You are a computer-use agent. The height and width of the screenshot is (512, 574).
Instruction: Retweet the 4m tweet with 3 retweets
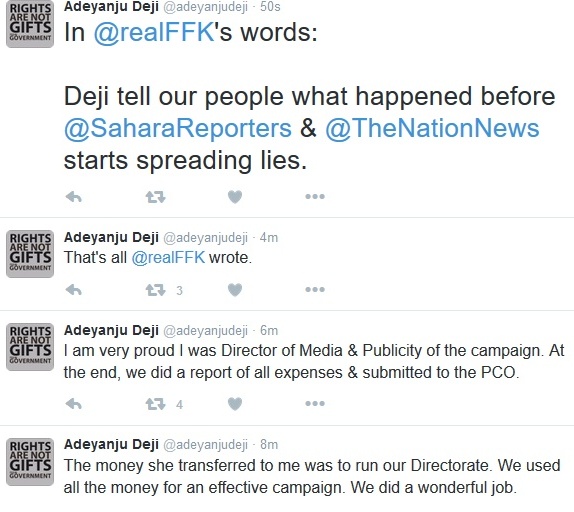[156, 290]
